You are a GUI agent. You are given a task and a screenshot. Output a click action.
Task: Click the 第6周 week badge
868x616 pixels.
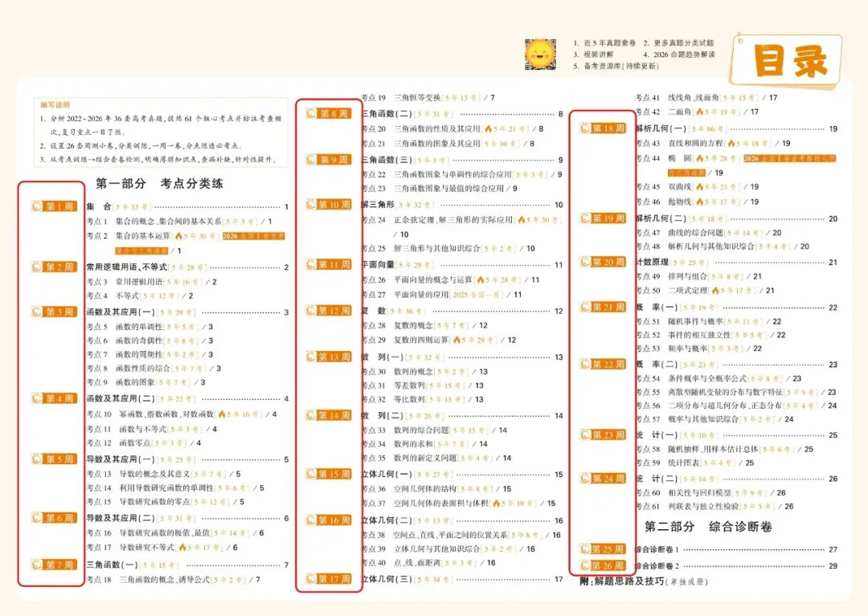click(53, 518)
